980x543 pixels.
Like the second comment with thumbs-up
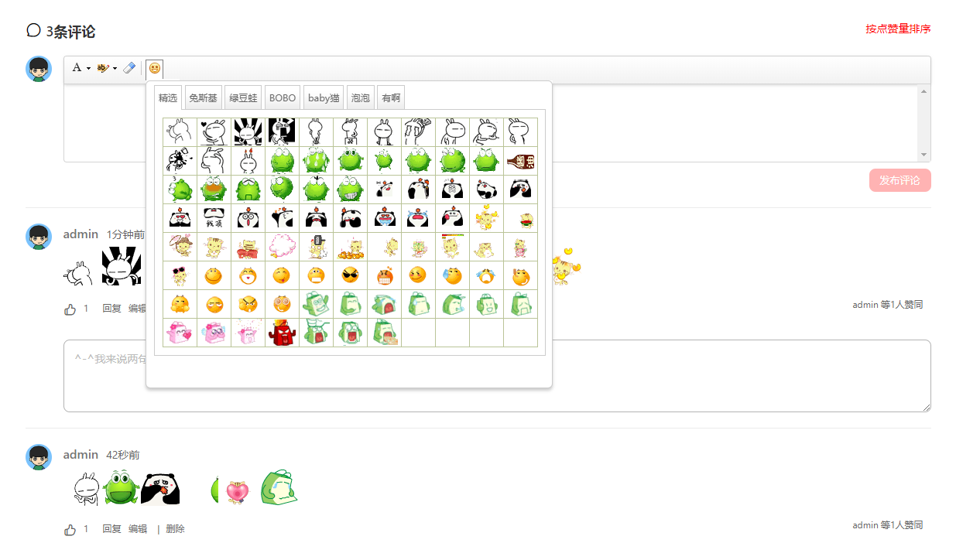70,530
